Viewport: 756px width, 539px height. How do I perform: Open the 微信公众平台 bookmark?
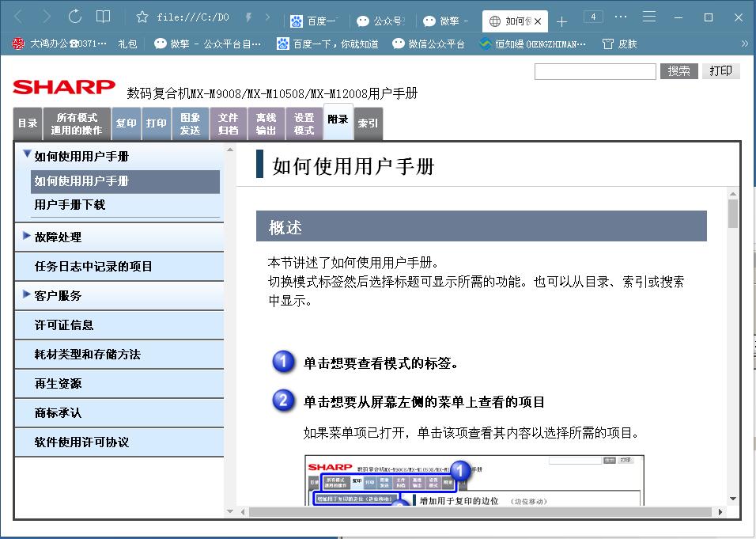point(429,44)
